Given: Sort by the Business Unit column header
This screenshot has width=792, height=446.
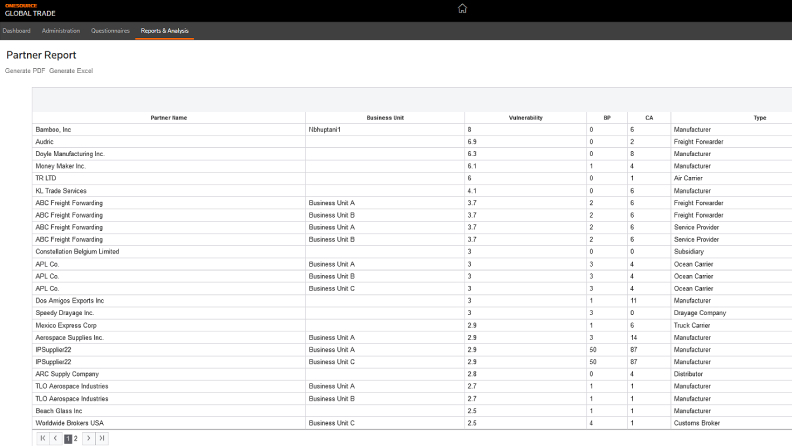Looking at the screenshot, I should [385, 118].
